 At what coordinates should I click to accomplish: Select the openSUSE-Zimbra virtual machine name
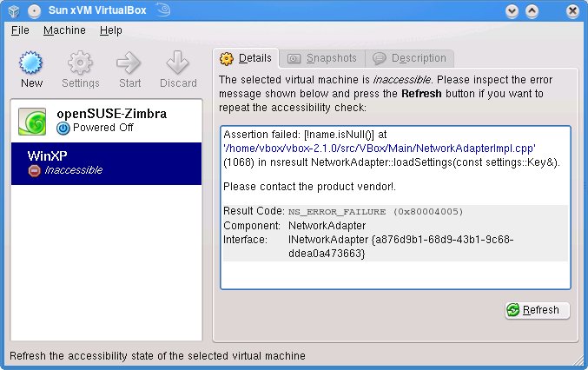[x=112, y=114]
